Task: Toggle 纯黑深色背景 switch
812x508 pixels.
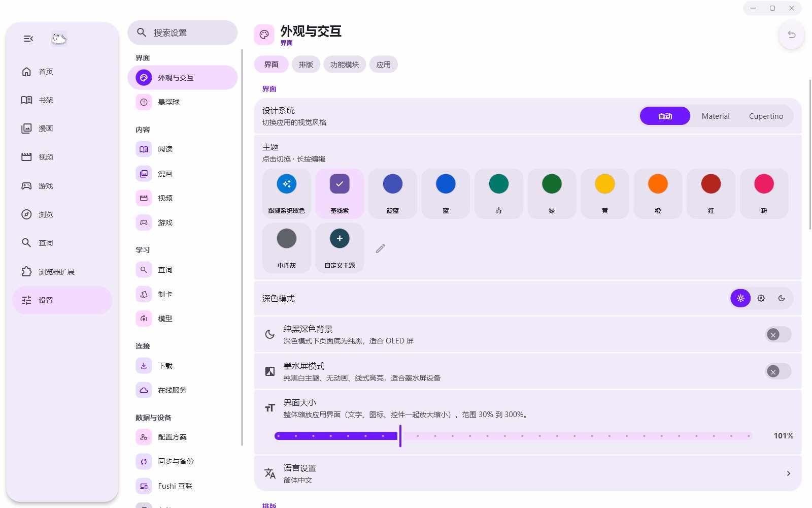Action: click(x=778, y=334)
